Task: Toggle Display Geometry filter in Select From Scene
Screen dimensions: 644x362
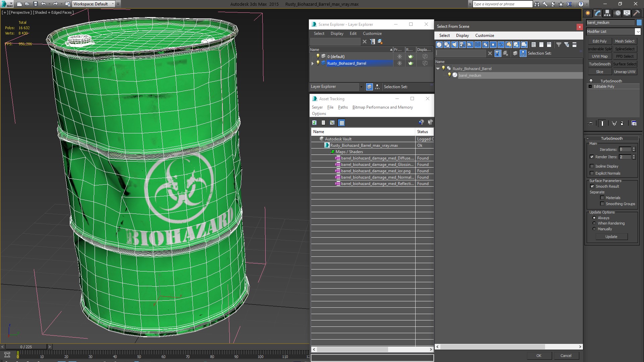Action: (439, 45)
